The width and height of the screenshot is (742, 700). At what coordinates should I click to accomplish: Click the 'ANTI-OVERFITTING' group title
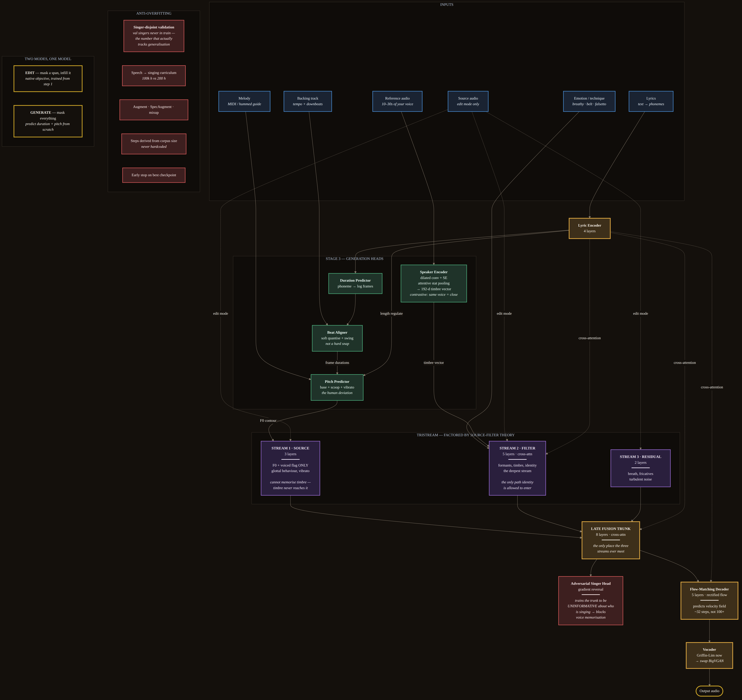click(154, 13)
